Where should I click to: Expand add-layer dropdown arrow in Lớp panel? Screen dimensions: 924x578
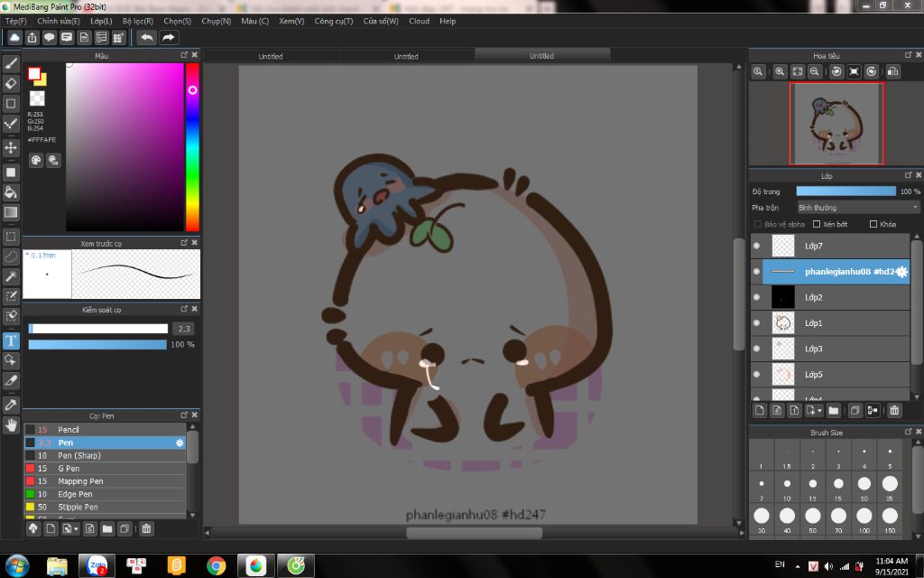click(819, 411)
